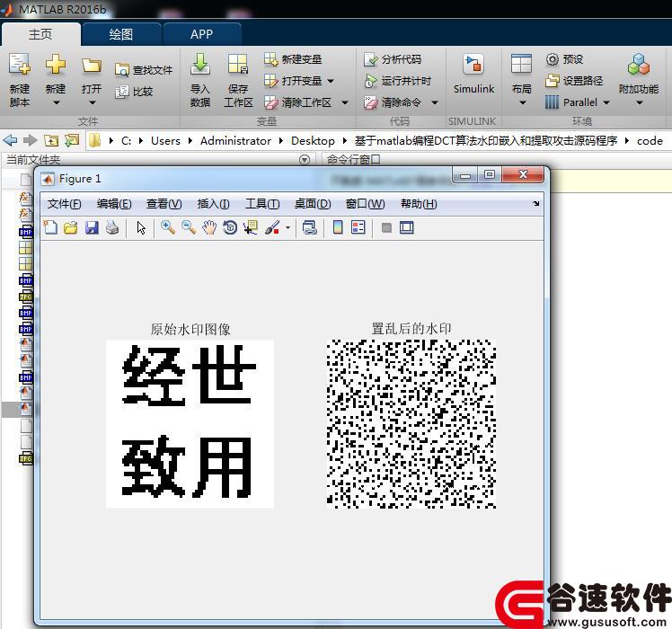Click Administrator in the address path
The image size is (672, 629).
[235, 141]
